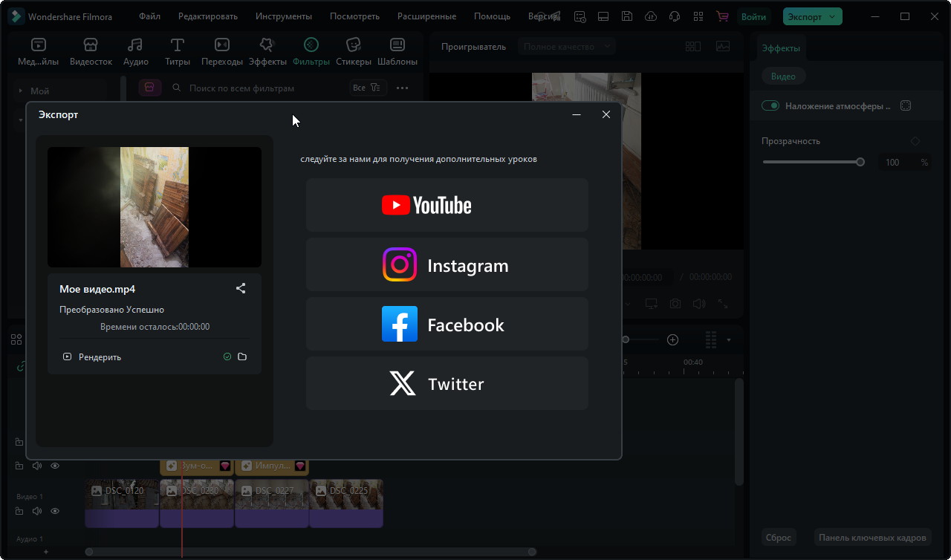Switch to the Переходы tab
The height and width of the screenshot is (560, 951).
pos(221,52)
